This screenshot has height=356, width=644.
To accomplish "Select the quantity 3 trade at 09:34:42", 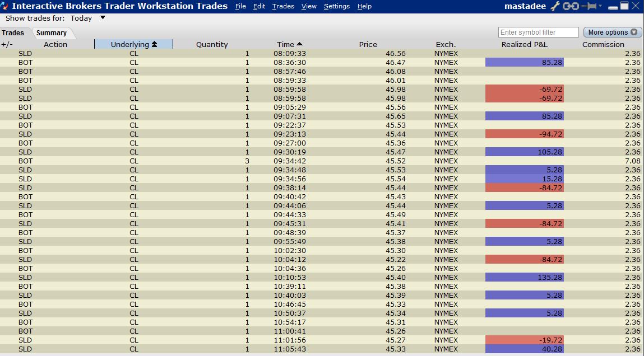I will [322, 161].
